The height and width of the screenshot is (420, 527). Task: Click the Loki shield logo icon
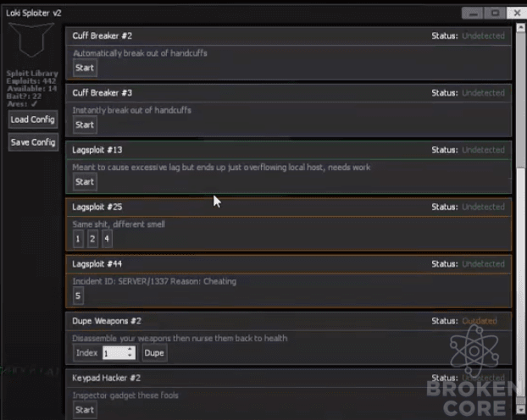(31, 40)
